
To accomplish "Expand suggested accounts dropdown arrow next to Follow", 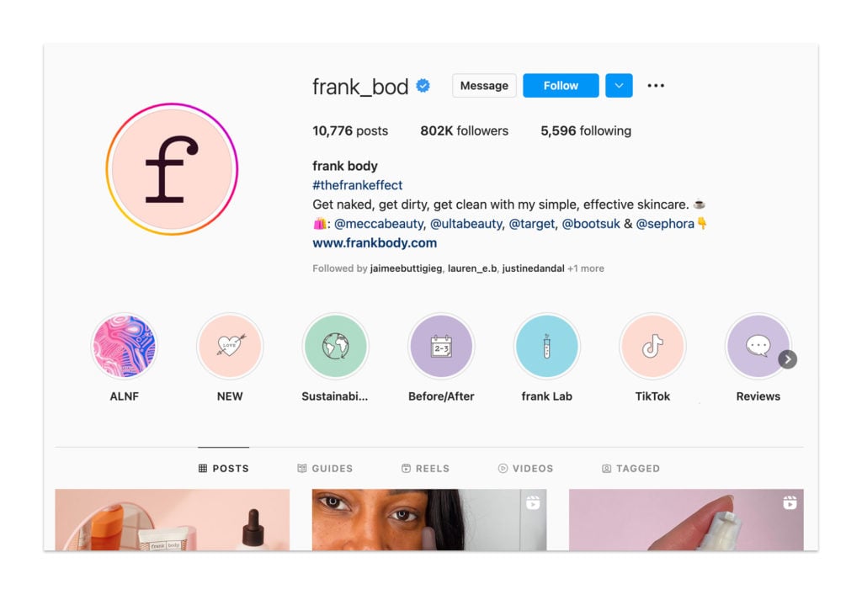I will (619, 86).
